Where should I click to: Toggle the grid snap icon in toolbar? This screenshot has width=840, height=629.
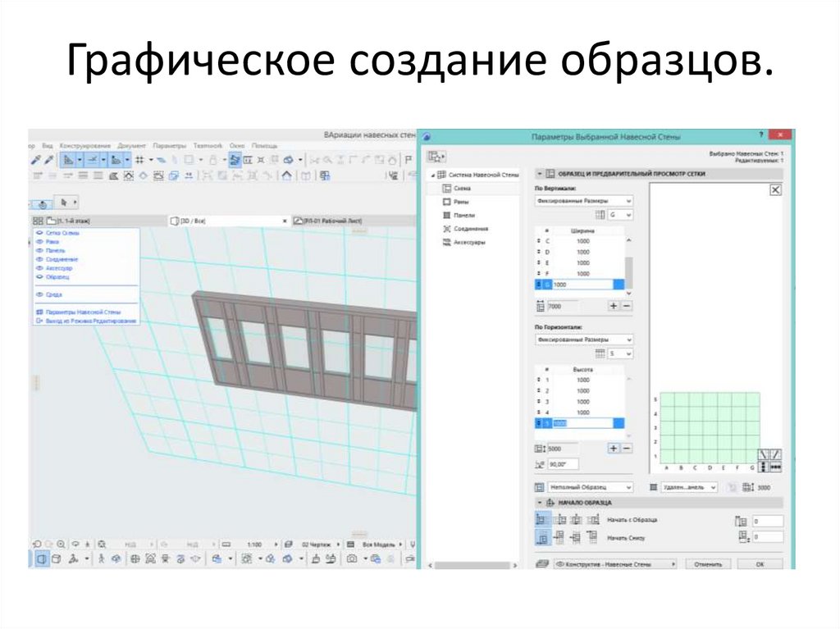pyautogui.click(x=139, y=160)
